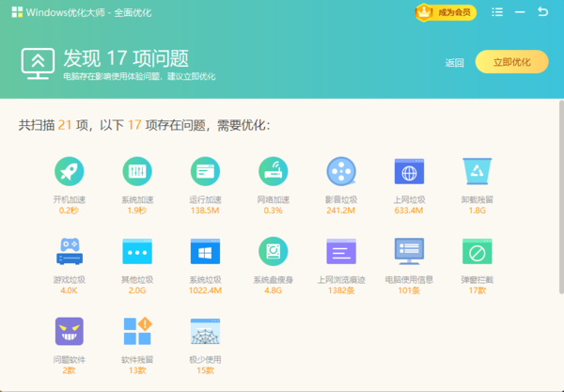Screen dimensions: 564x392
Task: Click the 开机加速 rocket icon
Action: click(70, 171)
